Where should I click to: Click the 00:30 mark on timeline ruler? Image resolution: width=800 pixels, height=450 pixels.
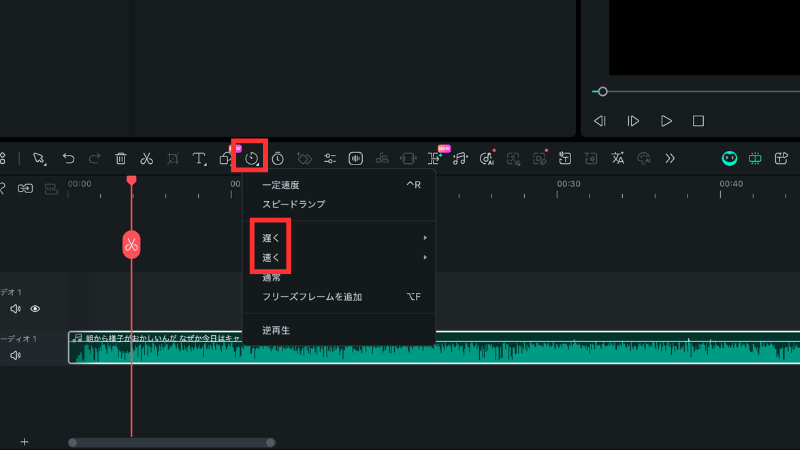tap(568, 184)
